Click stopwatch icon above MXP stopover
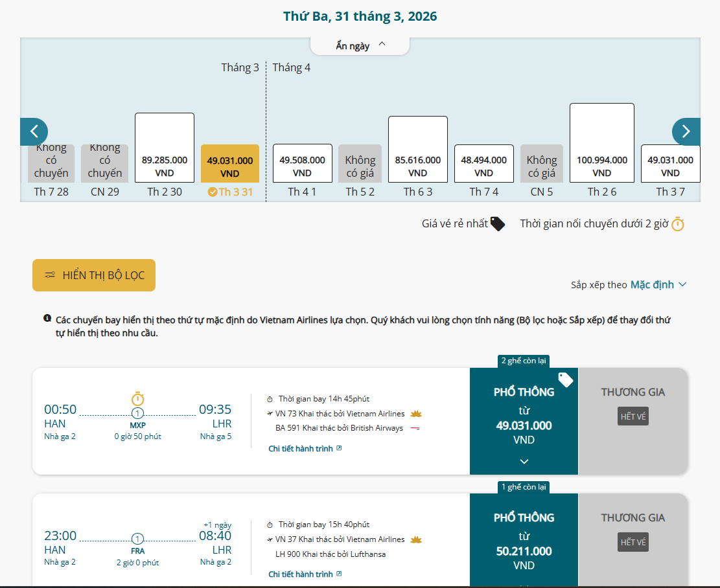Image resolution: width=720 pixels, height=588 pixels. click(137, 398)
